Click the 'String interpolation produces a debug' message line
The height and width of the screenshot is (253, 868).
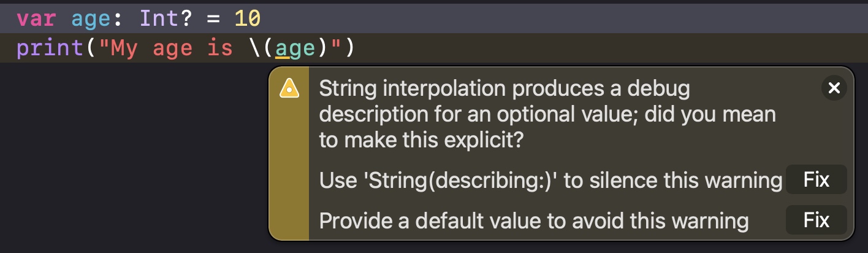click(504, 89)
